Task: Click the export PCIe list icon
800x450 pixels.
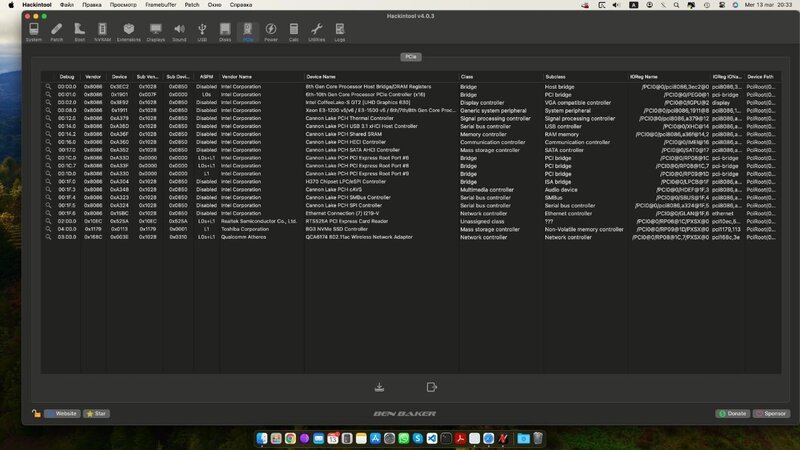Action: click(432, 387)
